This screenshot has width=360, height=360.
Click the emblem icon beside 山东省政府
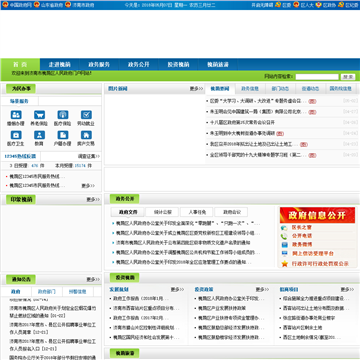[37, 5]
